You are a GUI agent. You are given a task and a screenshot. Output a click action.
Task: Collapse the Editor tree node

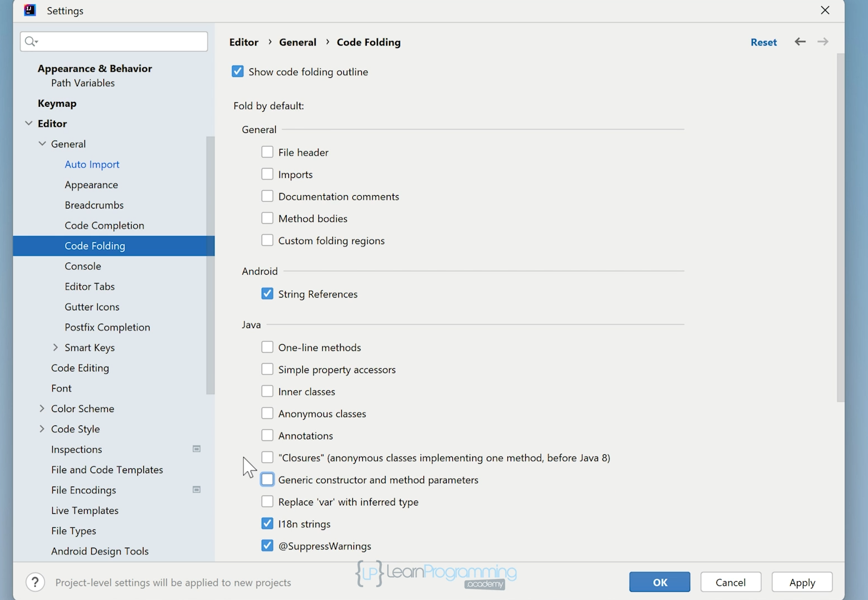point(29,123)
